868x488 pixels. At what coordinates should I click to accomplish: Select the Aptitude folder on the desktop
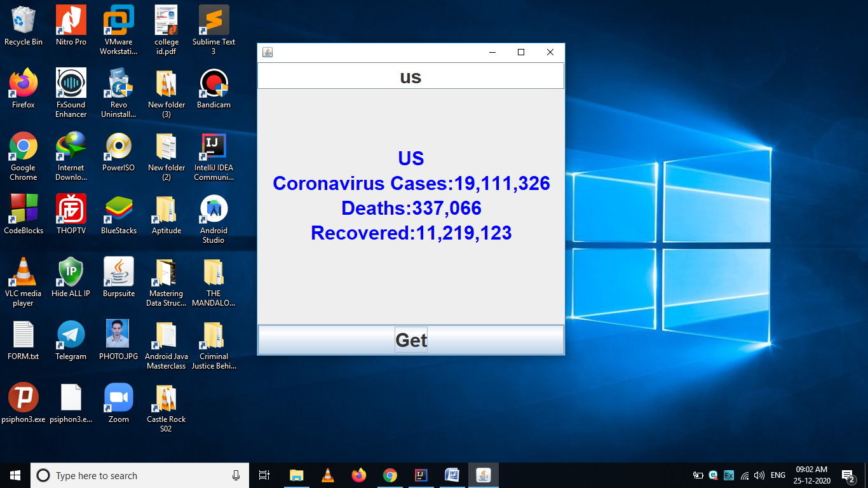click(x=166, y=215)
